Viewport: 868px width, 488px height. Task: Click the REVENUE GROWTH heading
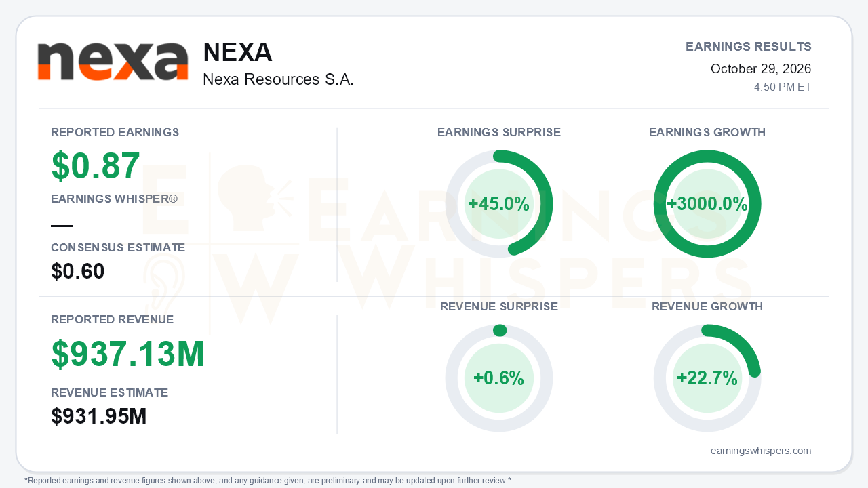click(707, 306)
